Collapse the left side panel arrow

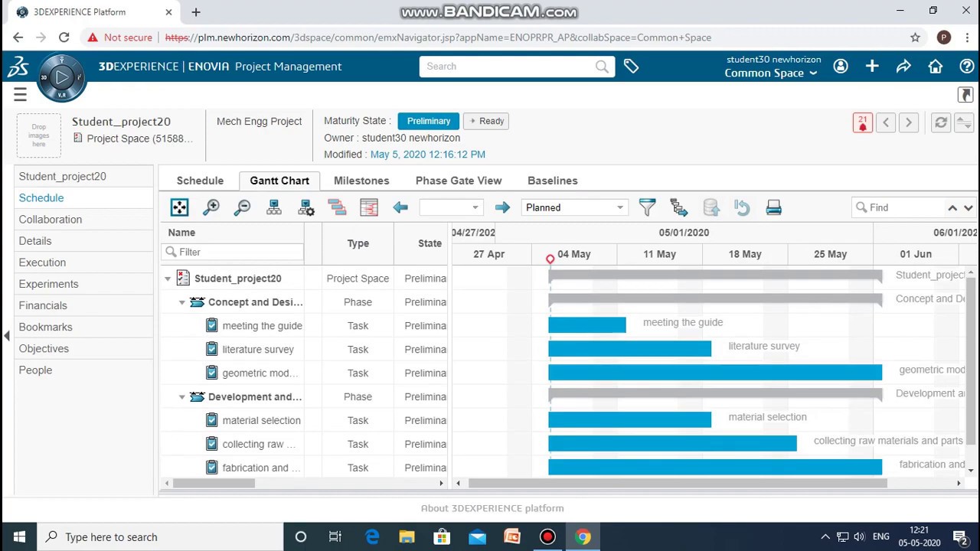pyautogui.click(x=7, y=335)
